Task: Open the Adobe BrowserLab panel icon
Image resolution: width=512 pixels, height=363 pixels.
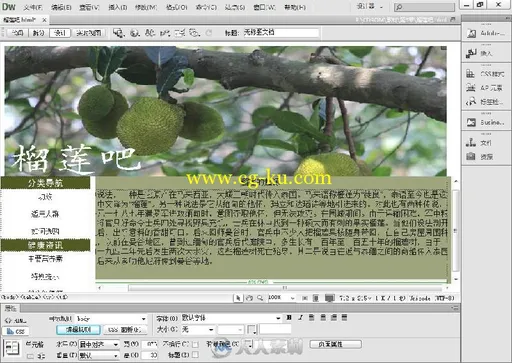Action: pos(471,33)
